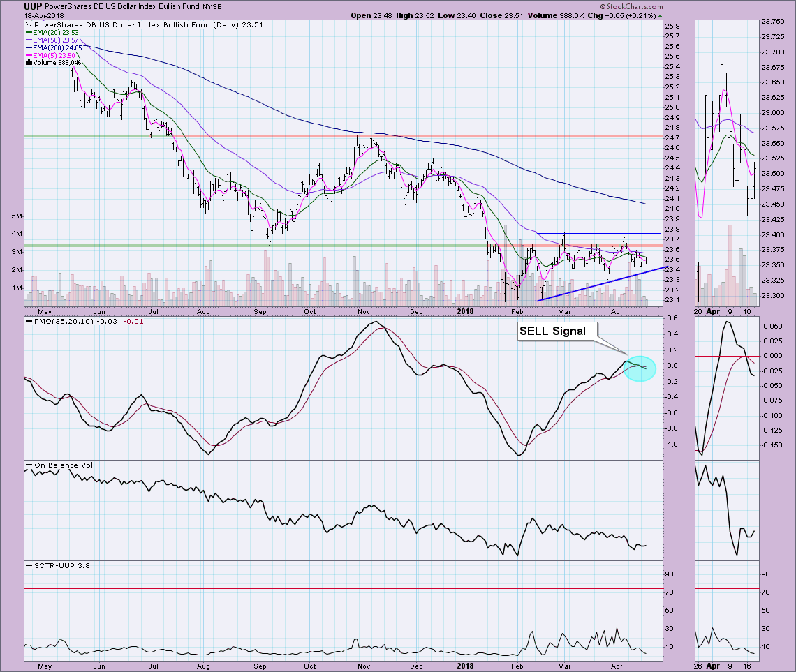
Task: Click the 23.750 label on the zoom panel axis
Action: [x=772, y=22]
